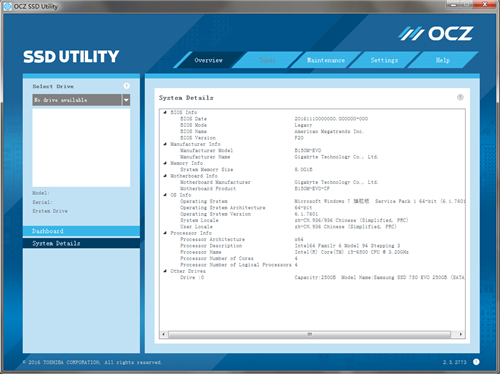Click the horizontal scrollbar right arrow
The height and width of the screenshot is (374, 500).
tap(461, 334)
